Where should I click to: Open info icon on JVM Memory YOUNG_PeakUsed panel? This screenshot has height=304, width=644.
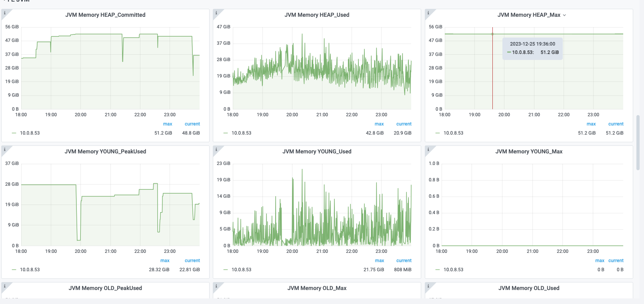4,149
